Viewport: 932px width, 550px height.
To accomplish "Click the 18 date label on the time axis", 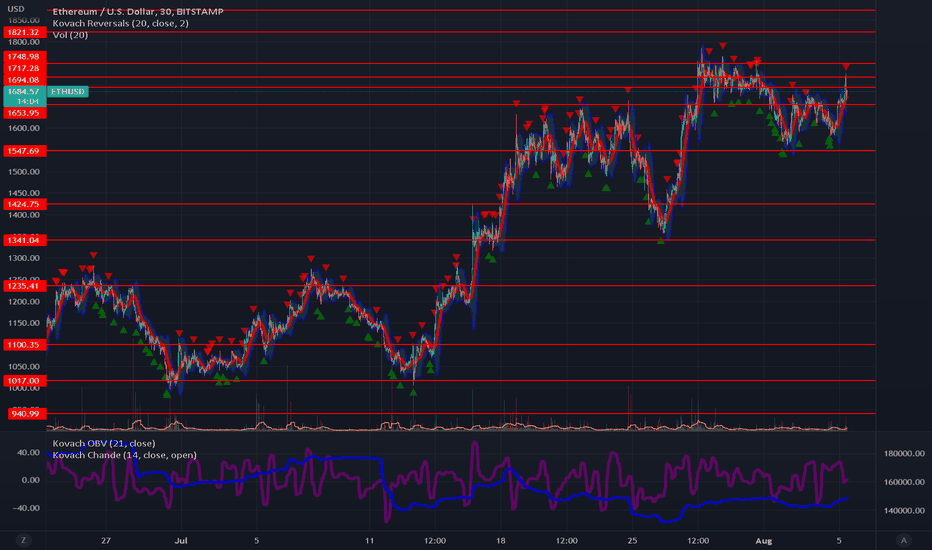I will 500,540.
